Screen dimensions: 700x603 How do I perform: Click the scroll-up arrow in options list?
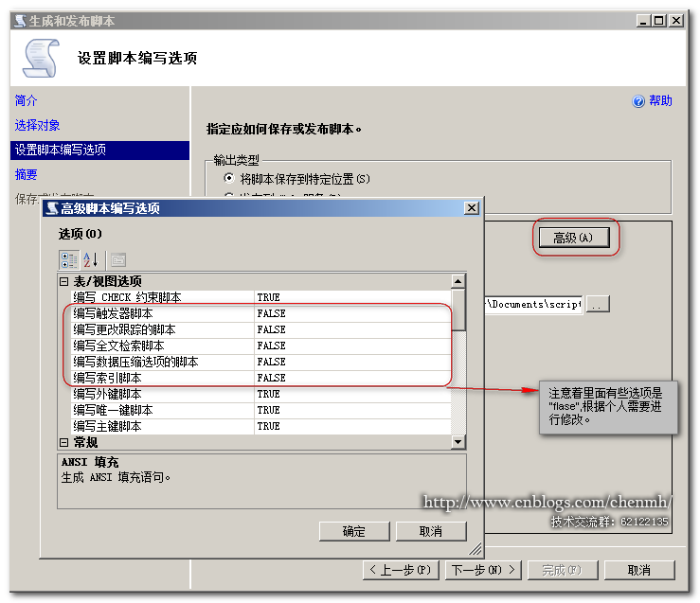point(458,281)
